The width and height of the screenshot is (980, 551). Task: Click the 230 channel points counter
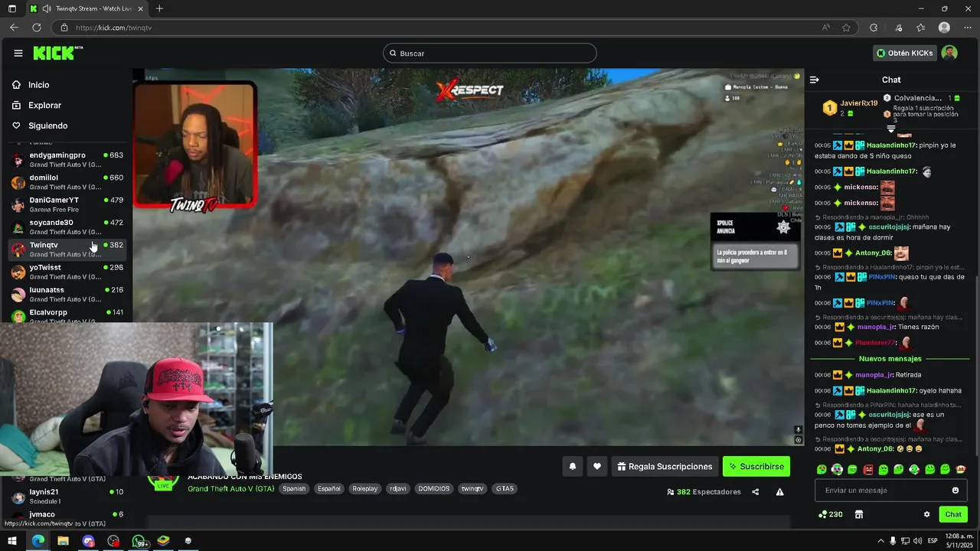click(831, 514)
